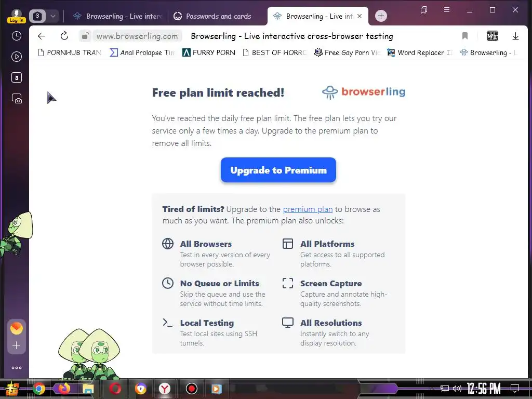Click www.browserling.com address field
The image size is (532, 399).
click(x=137, y=36)
